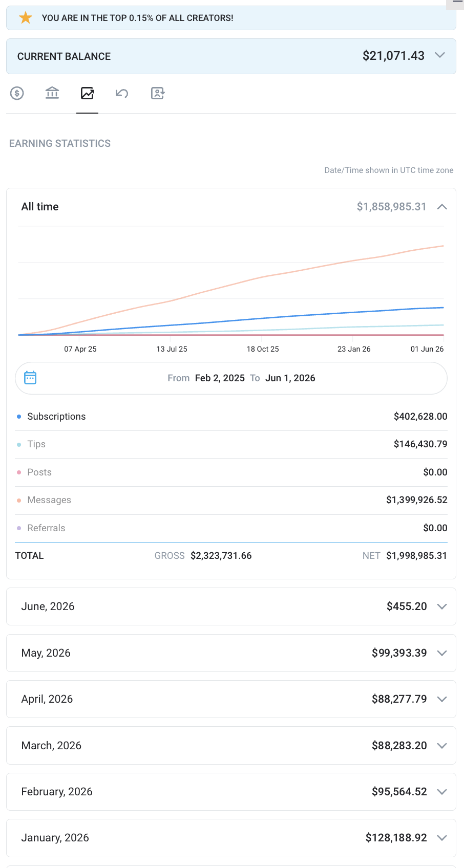Click the 23 Jan 26 chart axis label
The height and width of the screenshot is (868, 464).
354,349
